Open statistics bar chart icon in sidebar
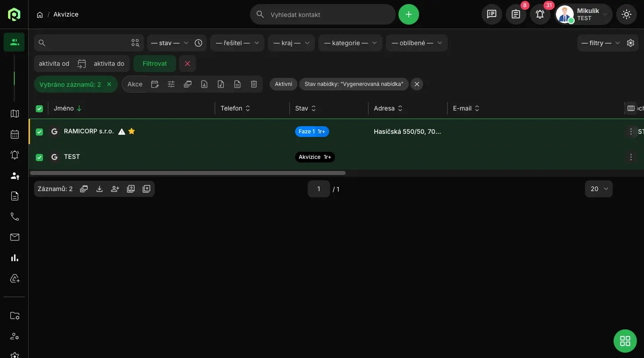 [15, 258]
